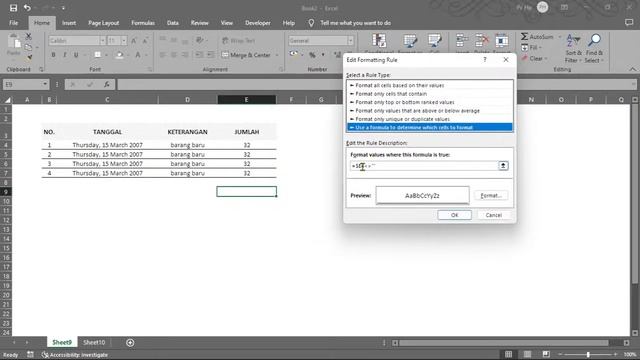
Task: Click Accessibility: Investigate in status bar
Action: [75, 355]
